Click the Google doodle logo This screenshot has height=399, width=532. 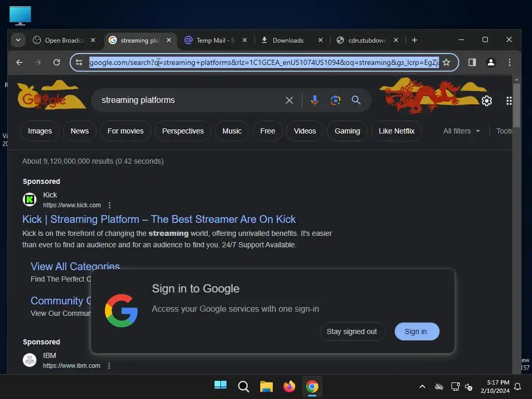coord(51,96)
